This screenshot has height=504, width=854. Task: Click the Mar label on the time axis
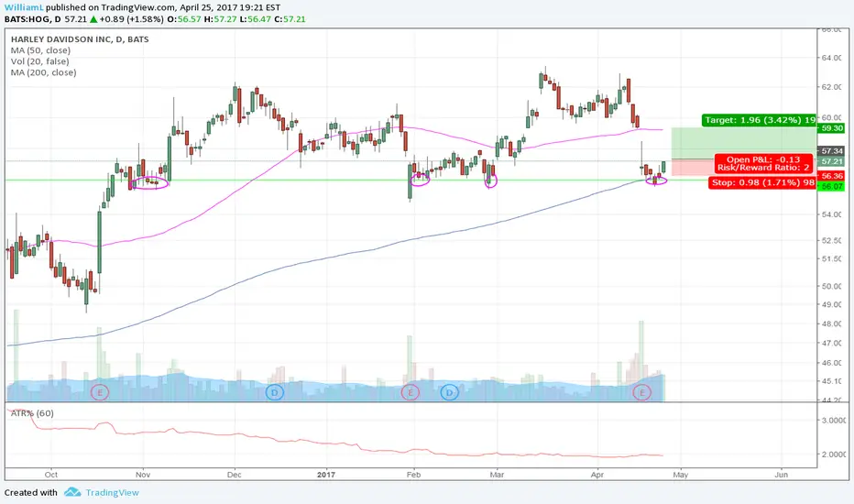(497, 475)
